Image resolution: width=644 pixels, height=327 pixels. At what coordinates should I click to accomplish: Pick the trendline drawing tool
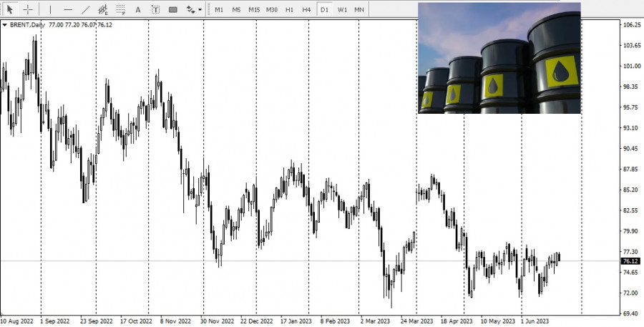coord(85,9)
